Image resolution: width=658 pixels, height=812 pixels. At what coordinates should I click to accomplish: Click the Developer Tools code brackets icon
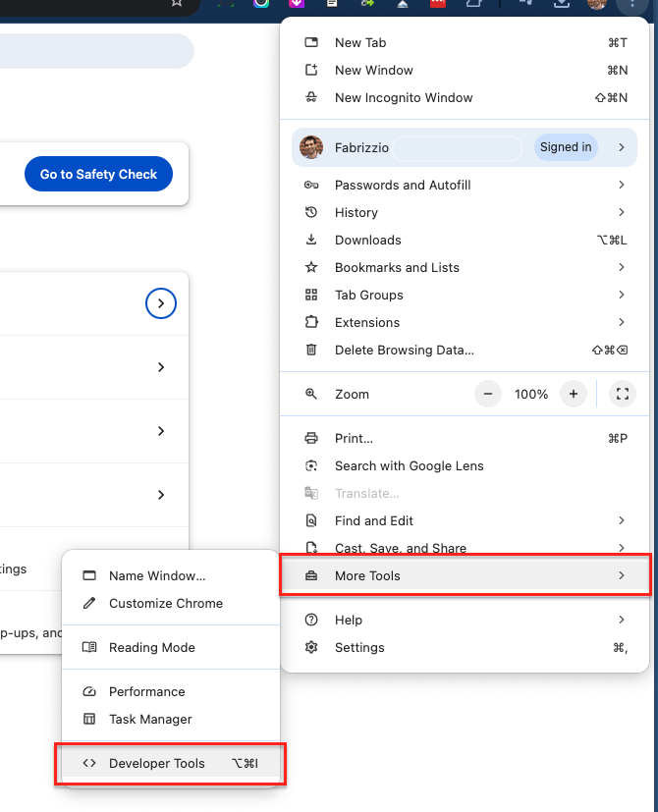click(x=89, y=764)
